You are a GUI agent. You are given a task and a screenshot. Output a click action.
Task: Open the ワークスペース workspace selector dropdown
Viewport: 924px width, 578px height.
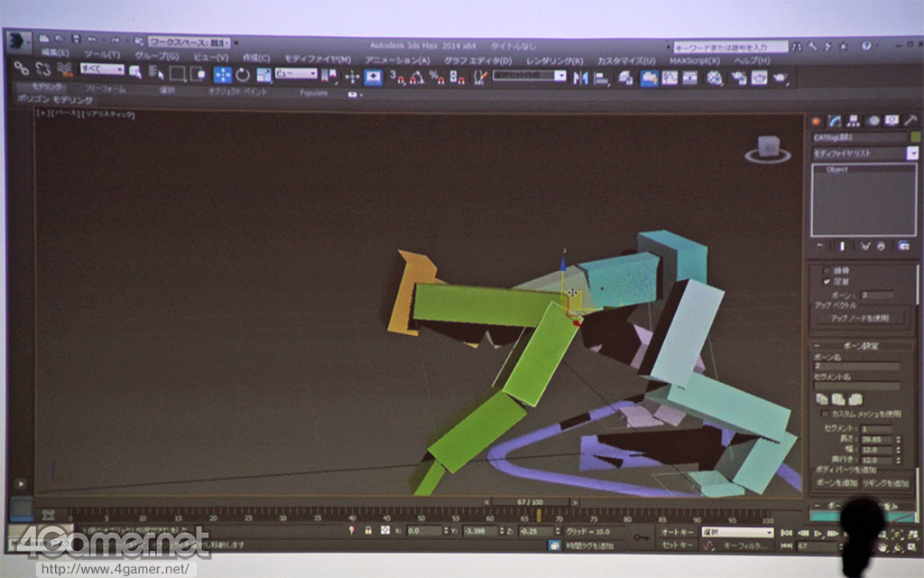tap(189, 42)
